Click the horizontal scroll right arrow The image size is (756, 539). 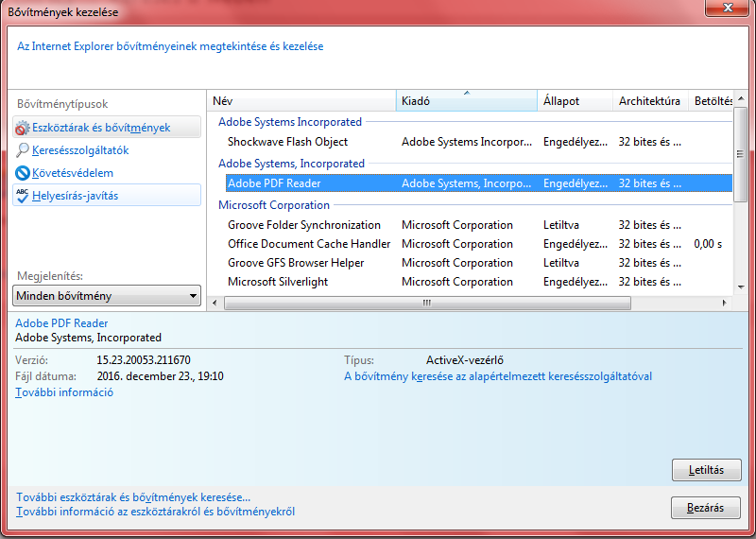pyautogui.click(x=724, y=303)
